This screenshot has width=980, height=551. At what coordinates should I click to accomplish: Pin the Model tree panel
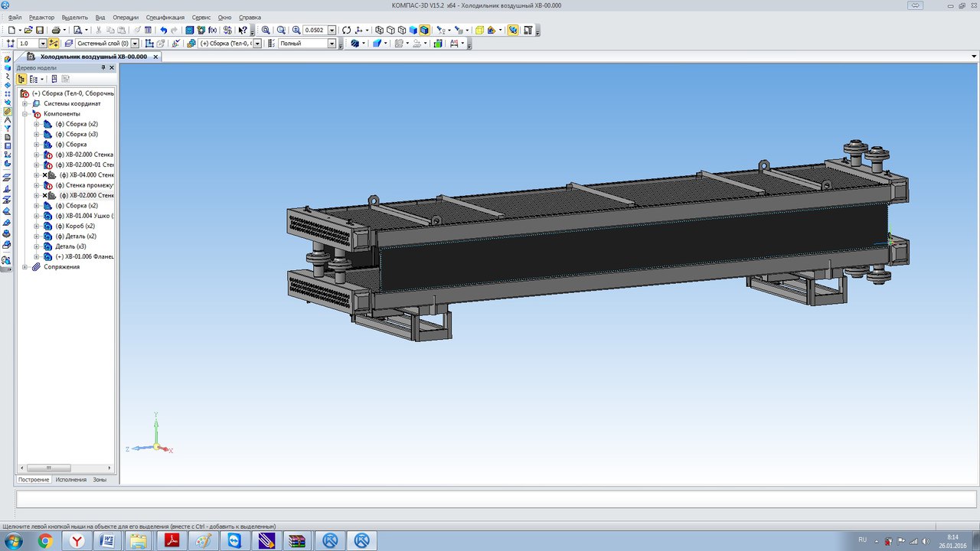[x=103, y=67]
